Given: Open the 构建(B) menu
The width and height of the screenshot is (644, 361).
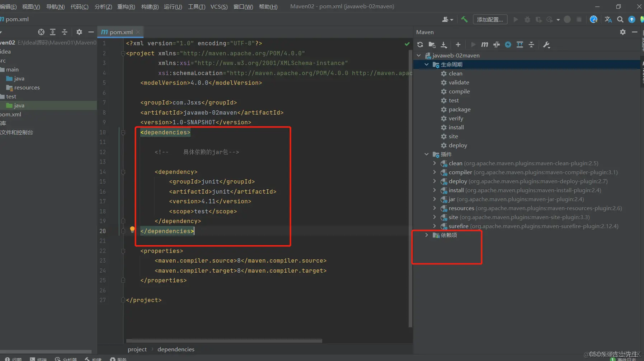Looking at the screenshot, I should tap(150, 6).
